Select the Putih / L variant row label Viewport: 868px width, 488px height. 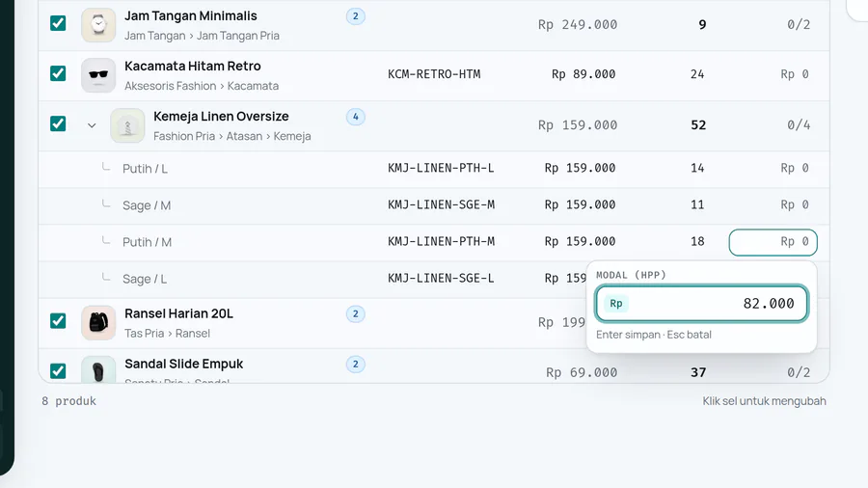click(x=145, y=169)
